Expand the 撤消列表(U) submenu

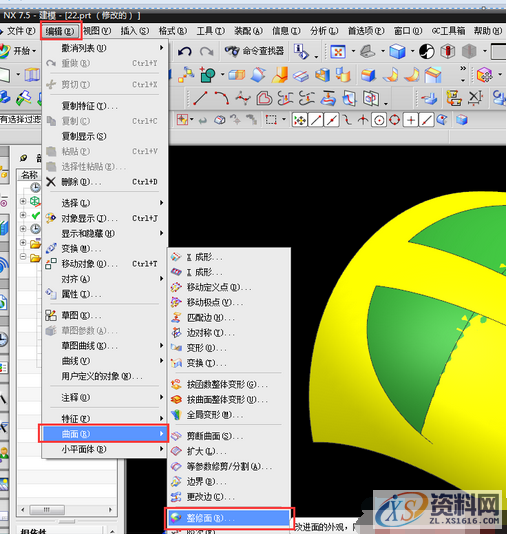[105, 48]
